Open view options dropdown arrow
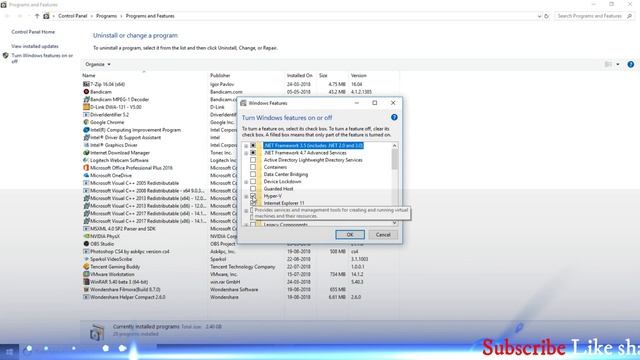Viewport: 640px width, 360px height. pyautogui.click(x=618, y=64)
